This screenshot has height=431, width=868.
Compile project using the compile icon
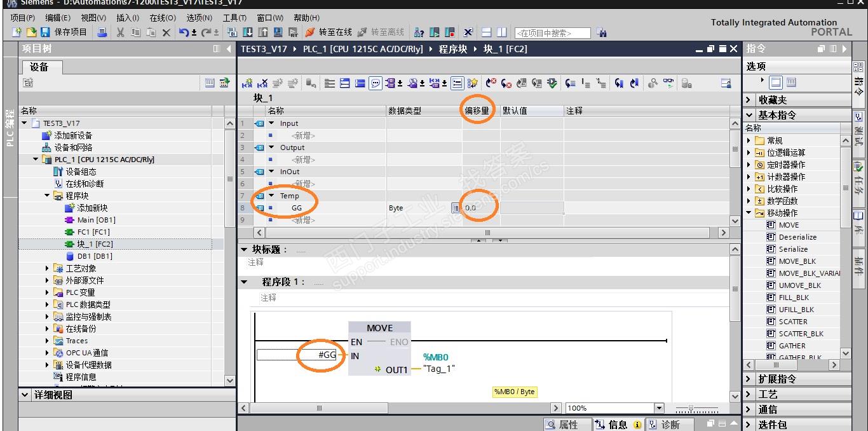pos(233,32)
